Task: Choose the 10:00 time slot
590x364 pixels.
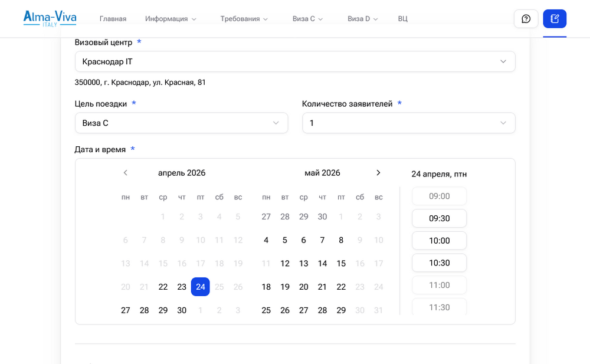Action: (x=439, y=241)
